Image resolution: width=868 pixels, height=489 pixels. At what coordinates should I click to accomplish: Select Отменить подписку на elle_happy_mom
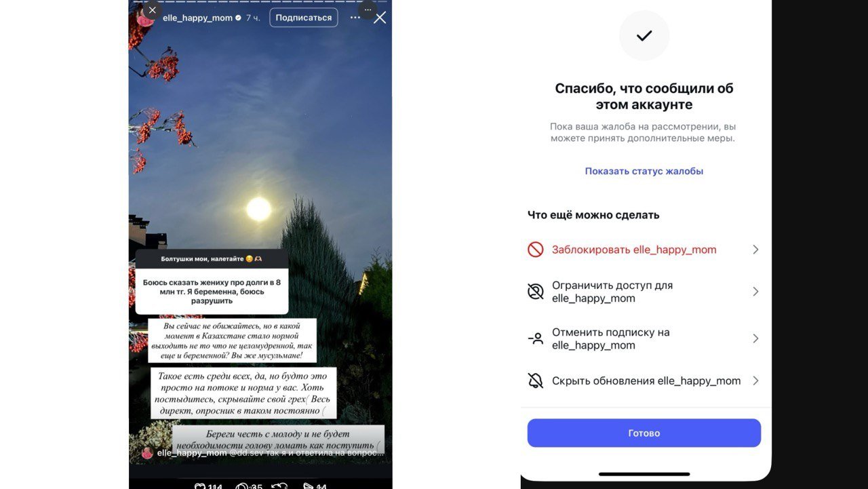tap(644, 338)
